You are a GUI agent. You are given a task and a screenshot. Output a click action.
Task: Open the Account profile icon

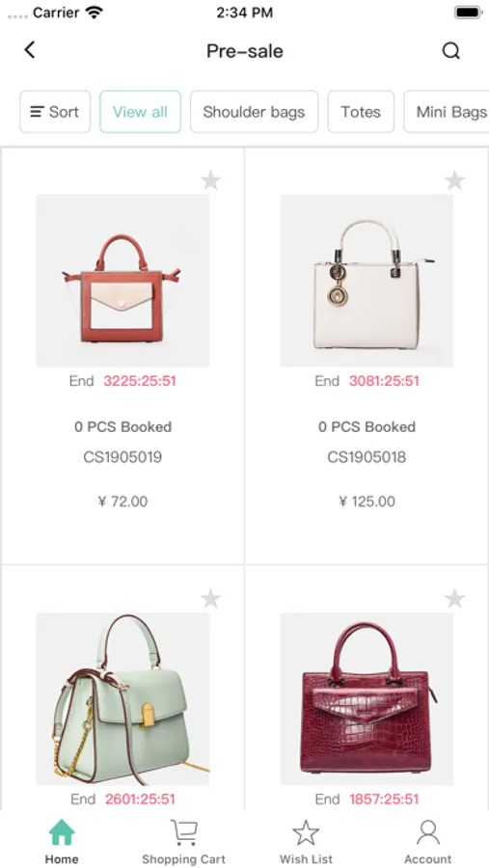pyautogui.click(x=428, y=833)
